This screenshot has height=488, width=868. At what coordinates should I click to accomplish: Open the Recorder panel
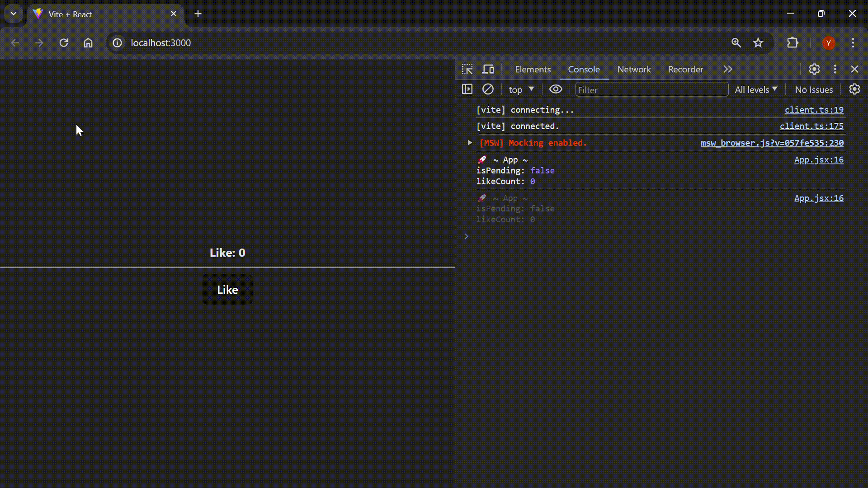[685, 69]
